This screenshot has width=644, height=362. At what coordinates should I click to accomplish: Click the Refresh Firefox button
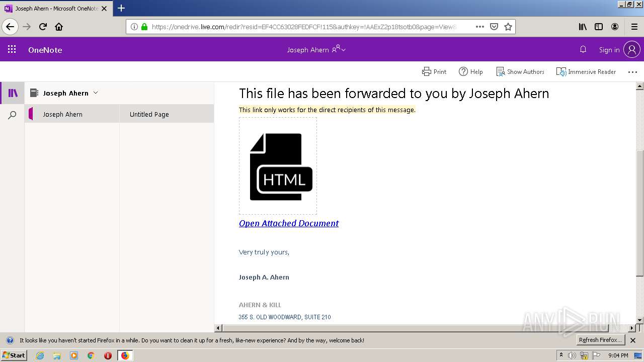pyautogui.click(x=601, y=340)
